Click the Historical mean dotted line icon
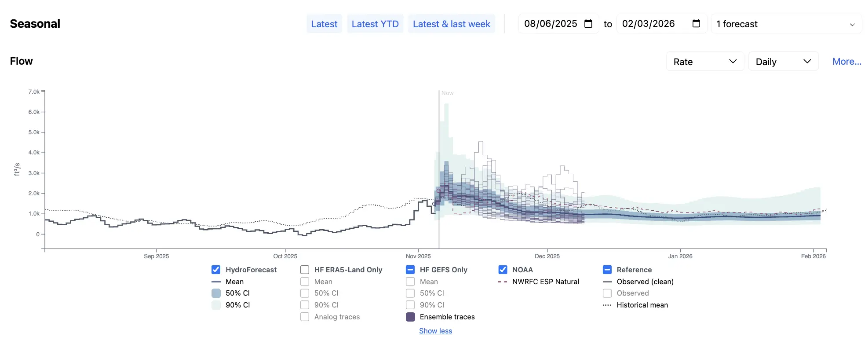This screenshot has height=344, width=868. point(607,305)
